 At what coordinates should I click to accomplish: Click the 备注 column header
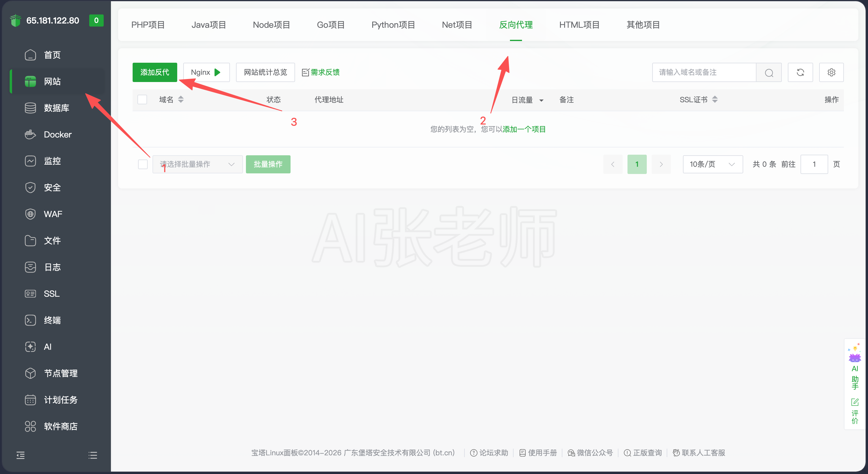(566, 100)
